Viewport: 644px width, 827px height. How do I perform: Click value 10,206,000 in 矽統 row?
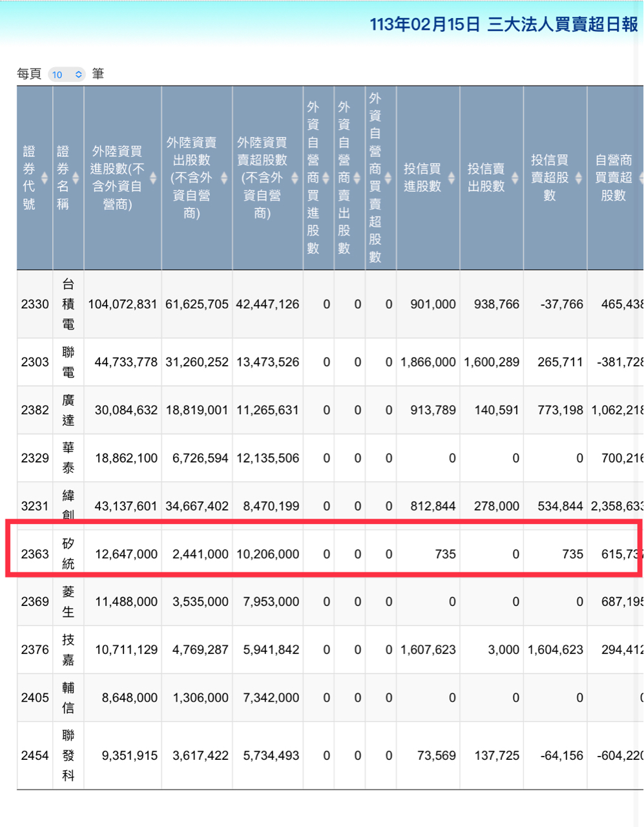click(267, 554)
